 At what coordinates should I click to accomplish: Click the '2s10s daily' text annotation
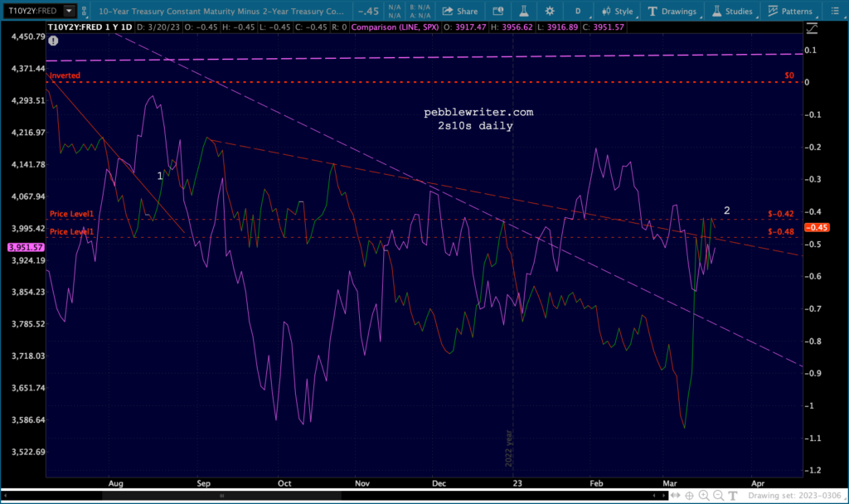point(475,126)
